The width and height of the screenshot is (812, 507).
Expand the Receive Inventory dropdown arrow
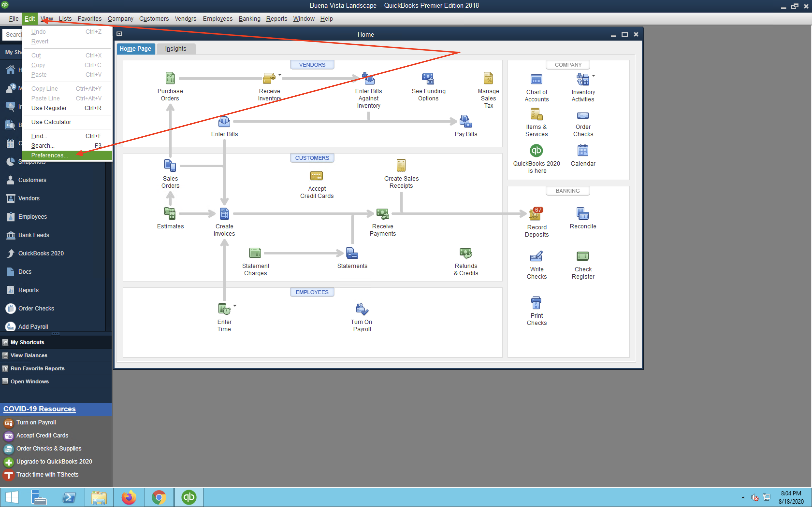(280, 75)
